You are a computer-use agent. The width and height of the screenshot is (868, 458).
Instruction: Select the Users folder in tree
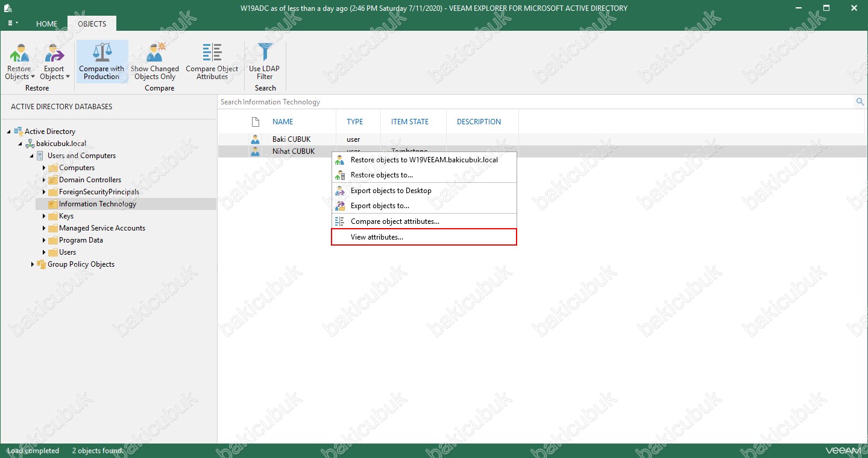[68, 252]
